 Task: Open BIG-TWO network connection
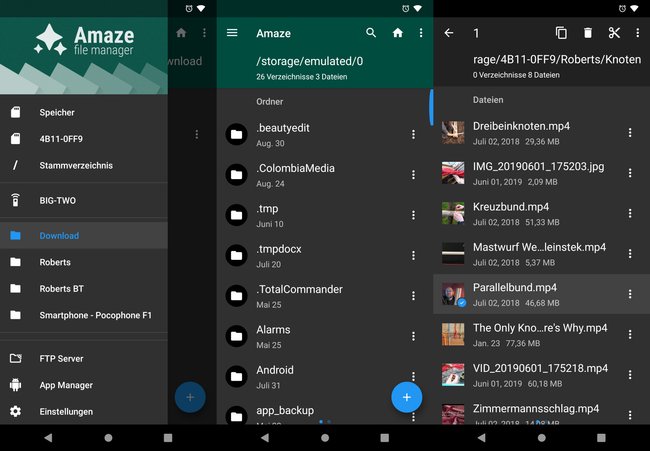(84, 201)
